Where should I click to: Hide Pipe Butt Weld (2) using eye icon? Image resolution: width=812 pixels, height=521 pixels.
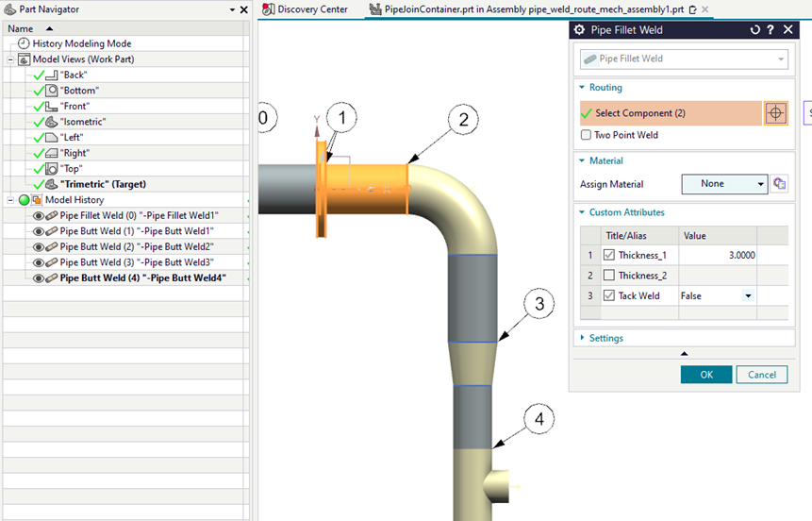point(39,246)
